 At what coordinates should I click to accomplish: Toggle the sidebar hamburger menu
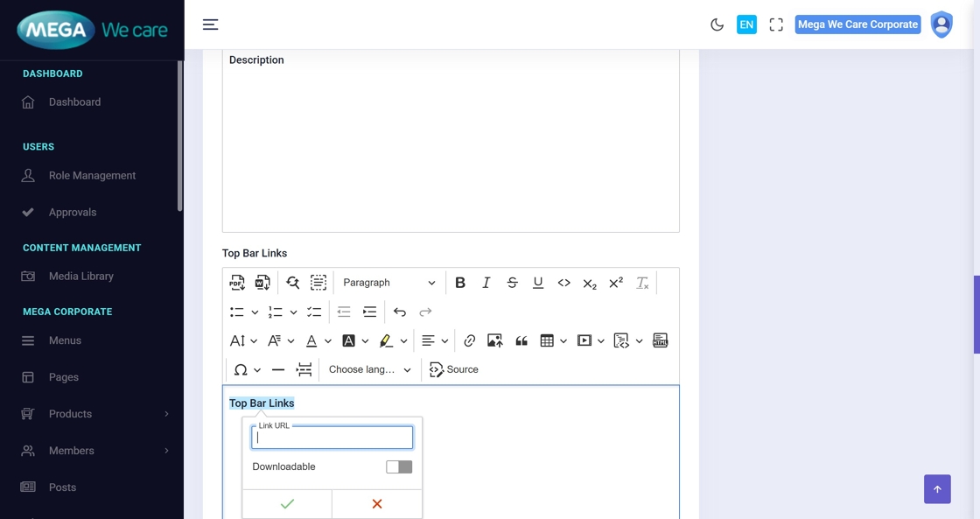[210, 25]
